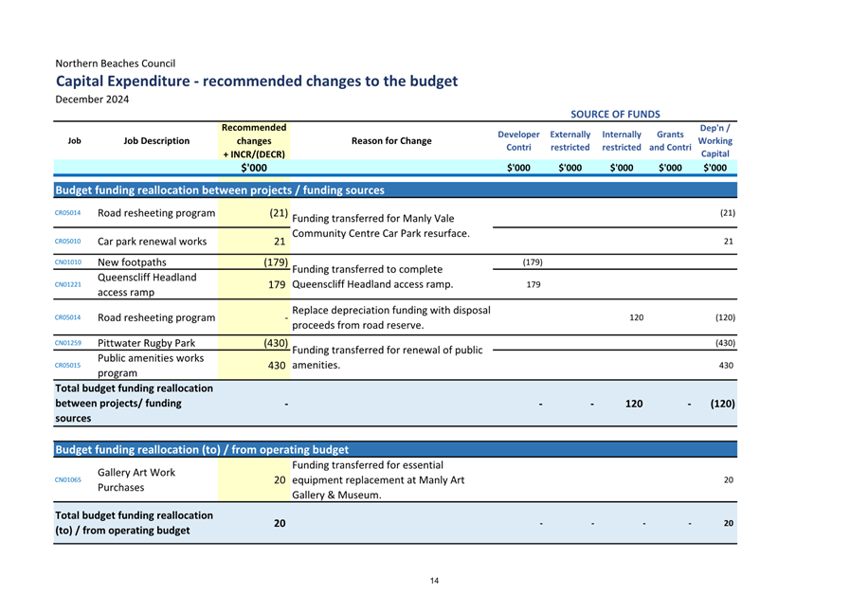Click the reason text about Manly Art Gallery & Museum equipment
This screenshot has width=868, height=613.
(x=378, y=480)
